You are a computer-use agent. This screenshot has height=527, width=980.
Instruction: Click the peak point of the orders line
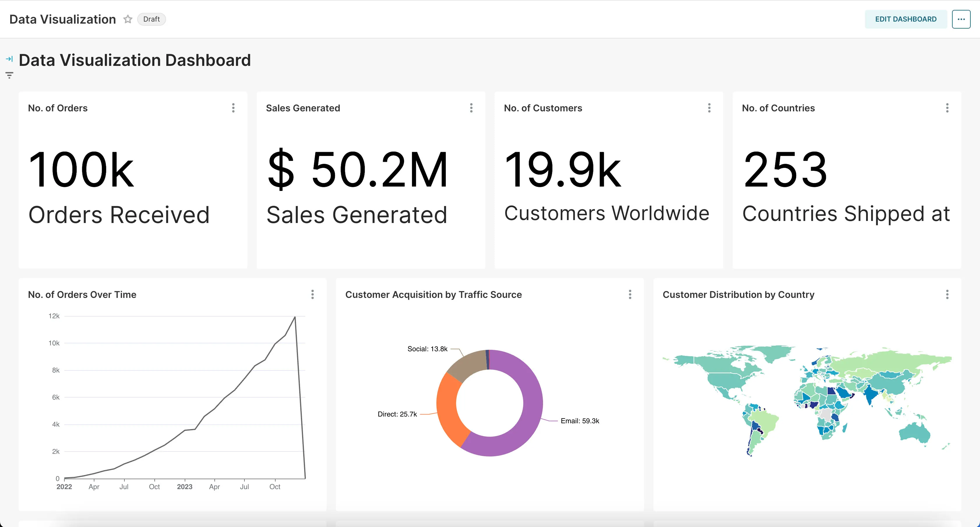295,317
